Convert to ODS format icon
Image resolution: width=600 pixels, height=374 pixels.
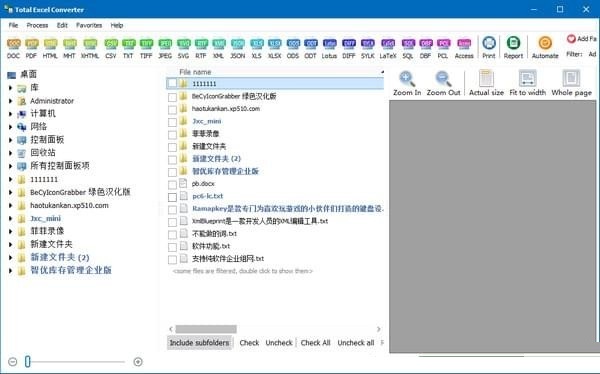[x=293, y=48]
